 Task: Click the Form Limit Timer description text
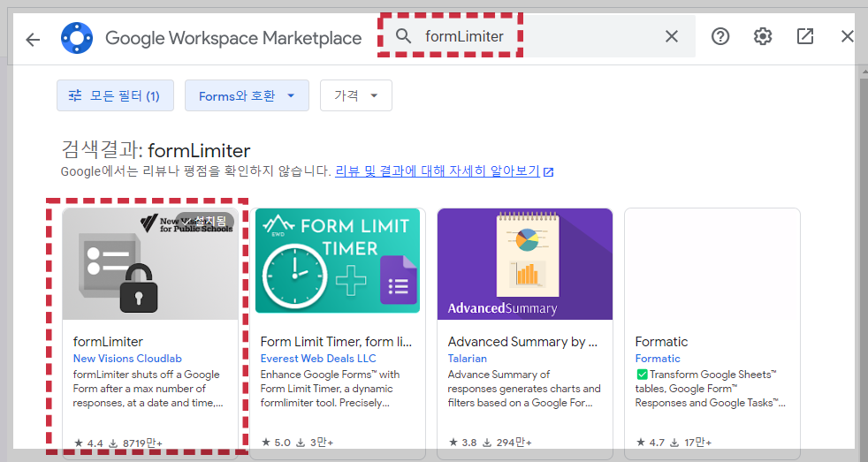point(330,389)
